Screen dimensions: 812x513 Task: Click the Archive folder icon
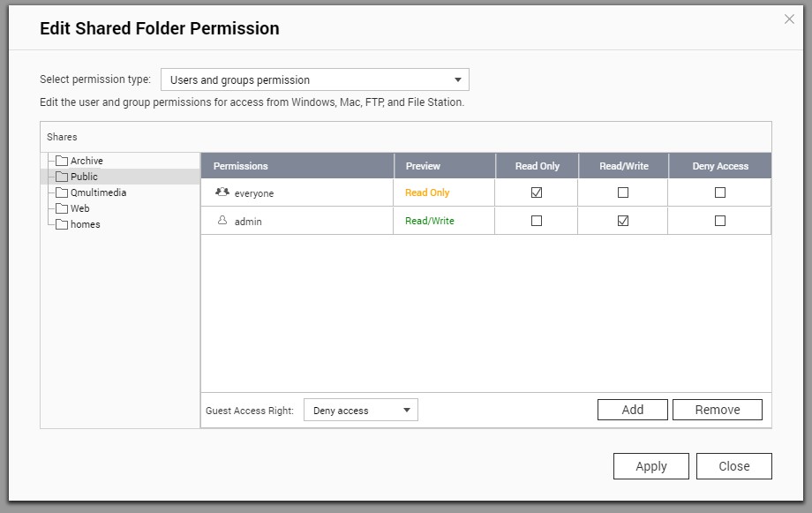[62, 161]
